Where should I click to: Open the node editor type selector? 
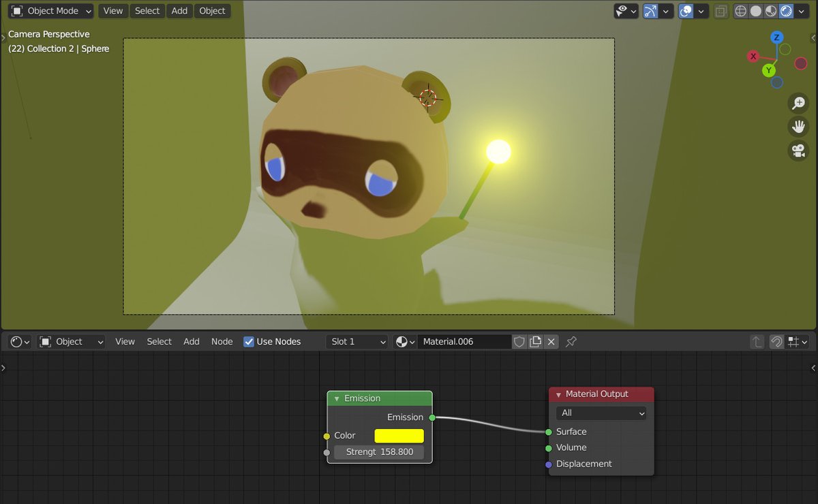coord(20,341)
